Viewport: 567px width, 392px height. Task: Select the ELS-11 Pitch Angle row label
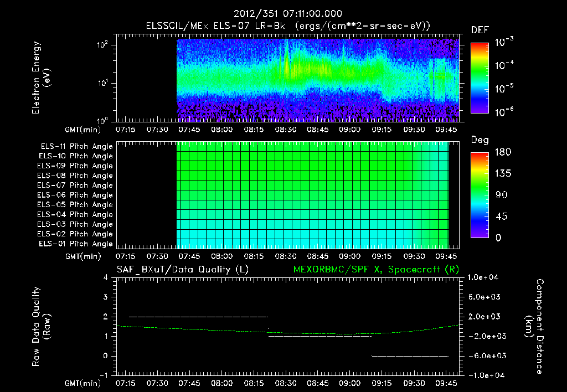pyautogui.click(x=76, y=147)
